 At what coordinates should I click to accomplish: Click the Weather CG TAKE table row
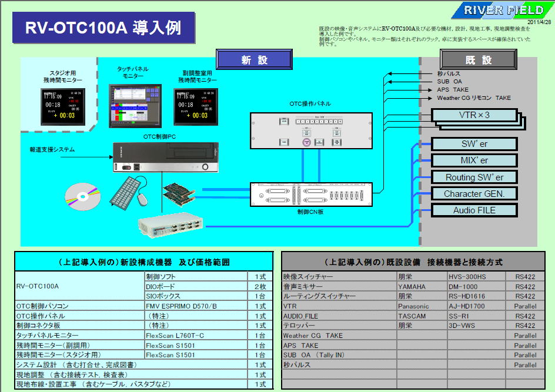(413, 336)
